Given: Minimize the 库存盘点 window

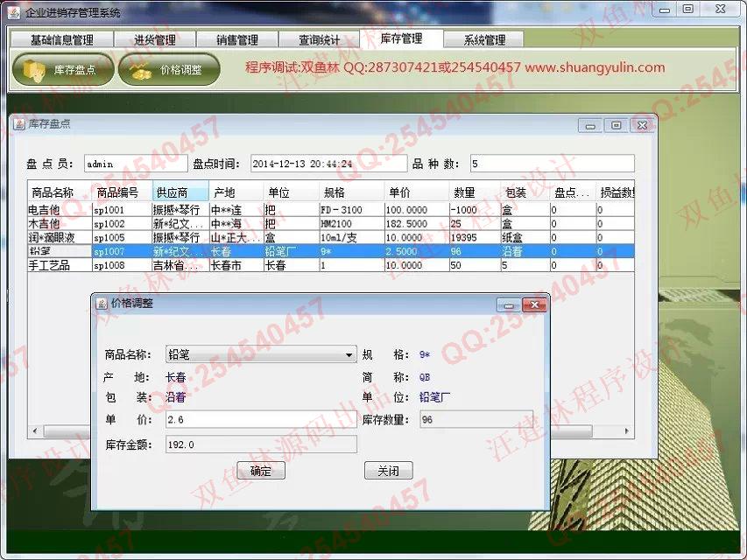Looking at the screenshot, I should tap(590, 126).
